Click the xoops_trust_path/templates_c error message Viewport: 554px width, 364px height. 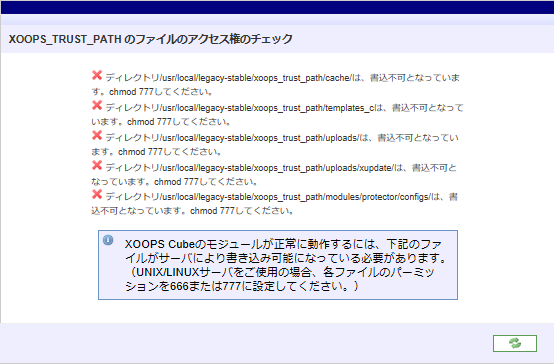coord(277,115)
